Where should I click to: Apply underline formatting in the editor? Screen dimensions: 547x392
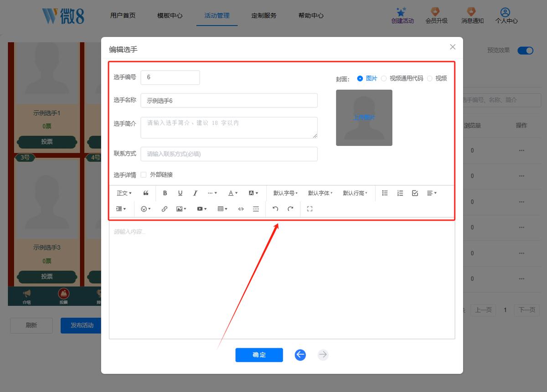pyautogui.click(x=180, y=193)
